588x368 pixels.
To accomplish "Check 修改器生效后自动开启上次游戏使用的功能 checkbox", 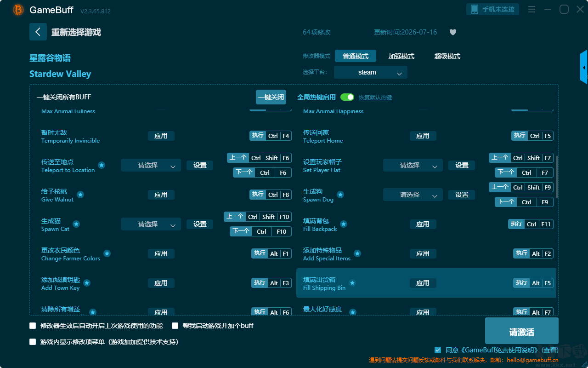I will point(33,326).
